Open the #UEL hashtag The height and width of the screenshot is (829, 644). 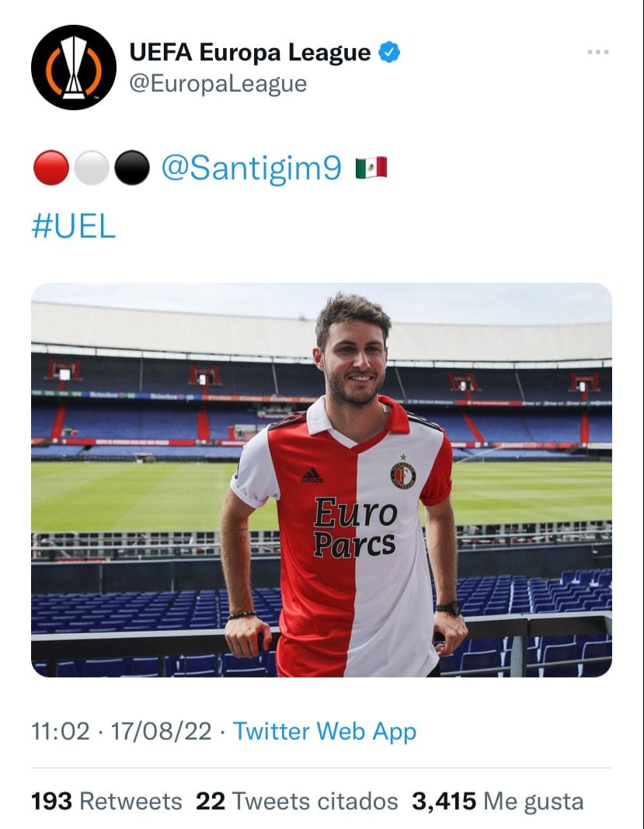point(73,225)
